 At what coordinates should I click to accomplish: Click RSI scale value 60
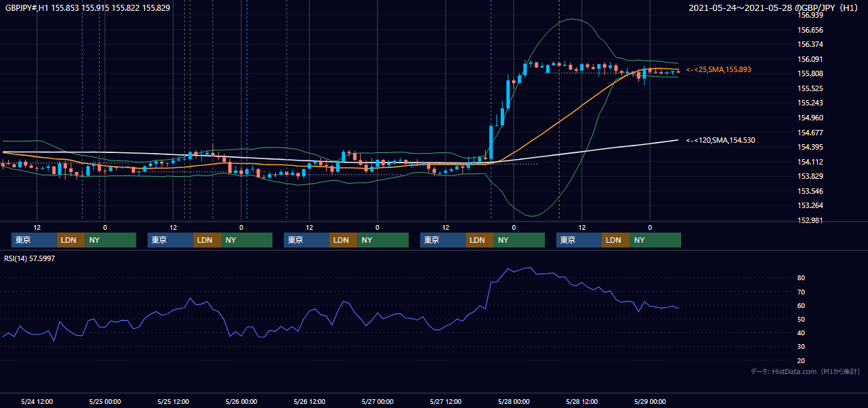[801, 305]
